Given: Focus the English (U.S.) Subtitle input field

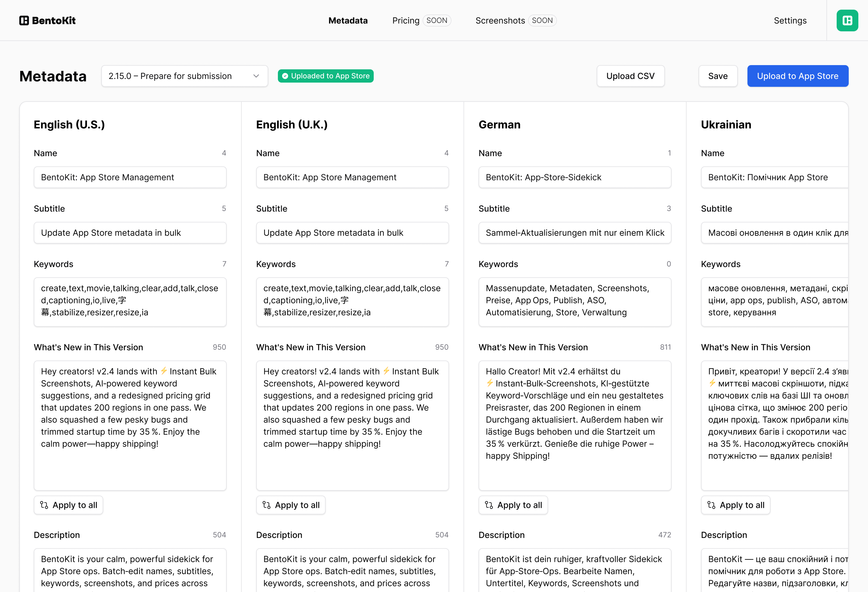Looking at the screenshot, I should (x=130, y=233).
